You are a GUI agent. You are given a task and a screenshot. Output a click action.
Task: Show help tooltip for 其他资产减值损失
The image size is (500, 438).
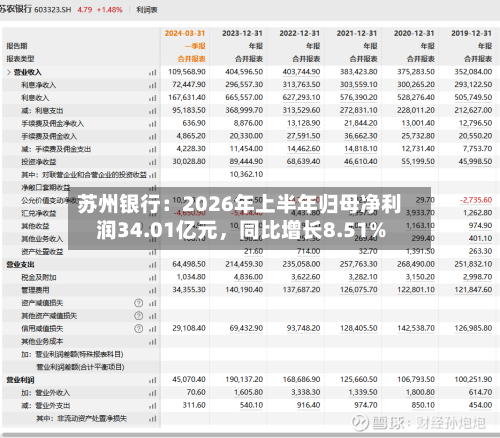coord(139,316)
